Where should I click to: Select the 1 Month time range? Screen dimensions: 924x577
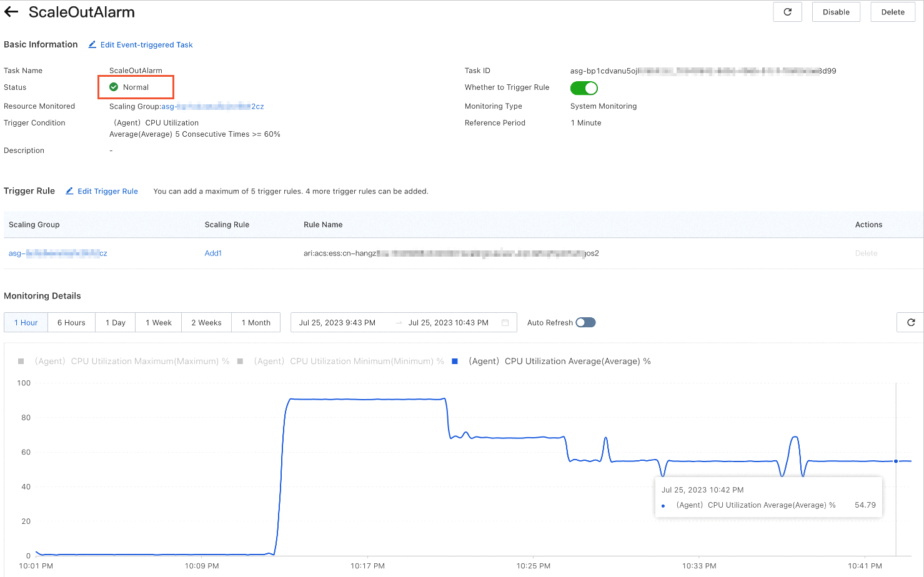pos(256,322)
